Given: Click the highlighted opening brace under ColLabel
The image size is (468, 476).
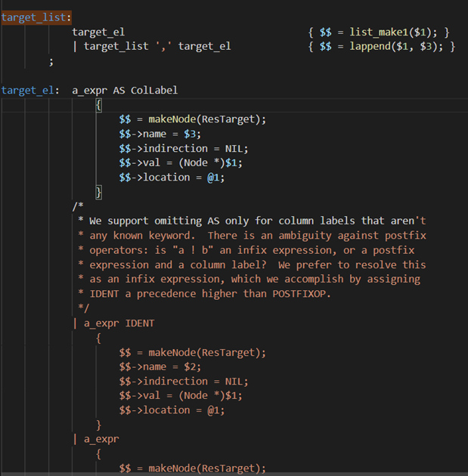Looking at the screenshot, I should (x=99, y=105).
